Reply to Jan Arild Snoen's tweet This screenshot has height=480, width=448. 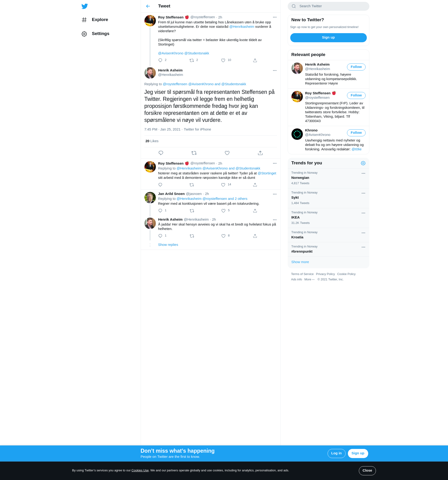[160, 211]
